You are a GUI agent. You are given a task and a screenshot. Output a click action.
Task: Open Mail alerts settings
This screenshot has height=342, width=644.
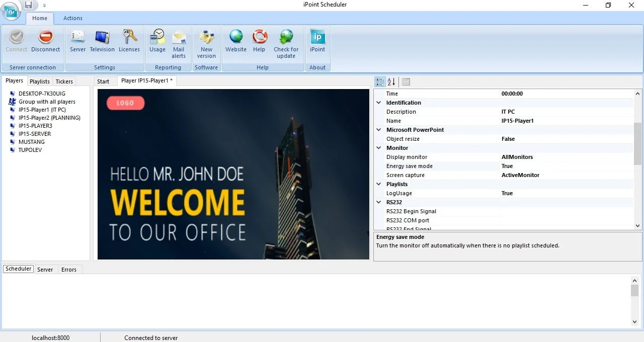pyautogui.click(x=179, y=44)
